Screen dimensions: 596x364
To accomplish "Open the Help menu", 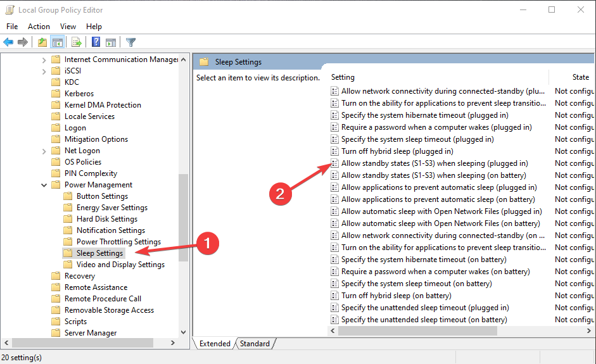I will [94, 26].
